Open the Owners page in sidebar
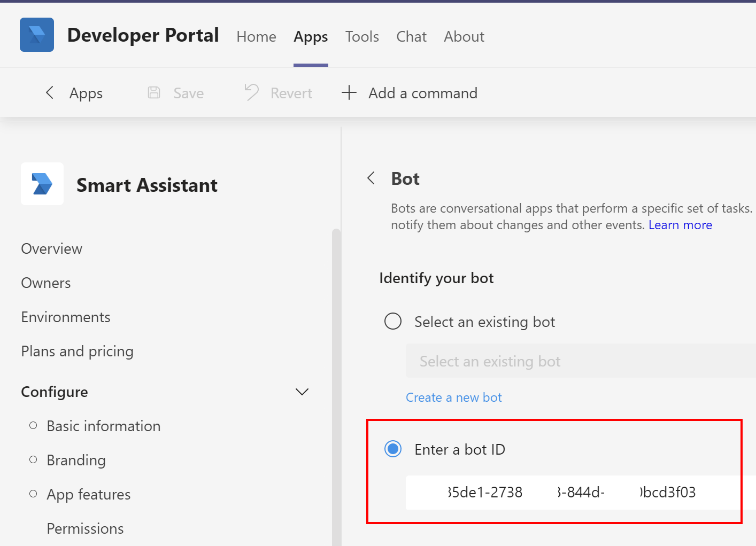Image resolution: width=756 pixels, height=546 pixels. pos(46,283)
